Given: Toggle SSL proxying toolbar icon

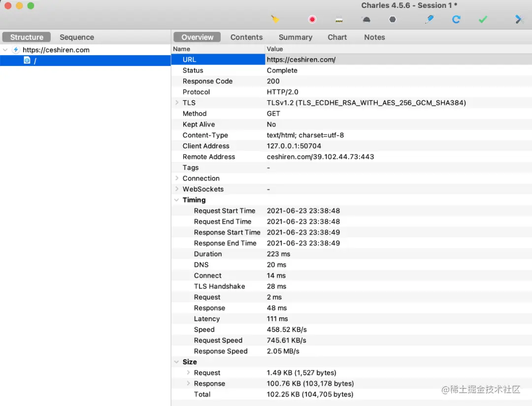Looking at the screenshot, I should [339, 20].
